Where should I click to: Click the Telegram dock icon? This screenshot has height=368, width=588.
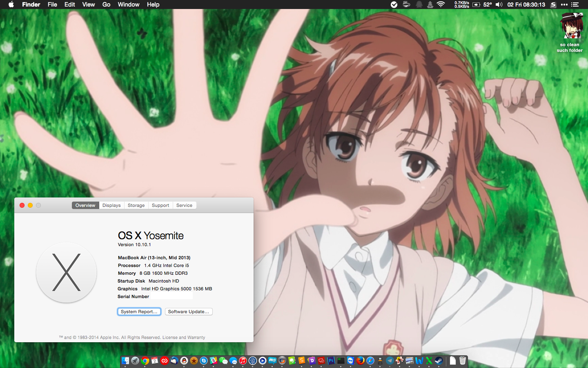(390, 361)
